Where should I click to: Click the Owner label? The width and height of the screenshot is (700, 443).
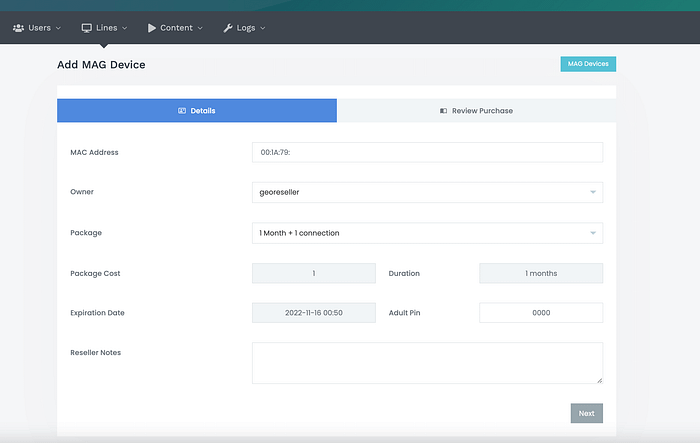click(82, 192)
